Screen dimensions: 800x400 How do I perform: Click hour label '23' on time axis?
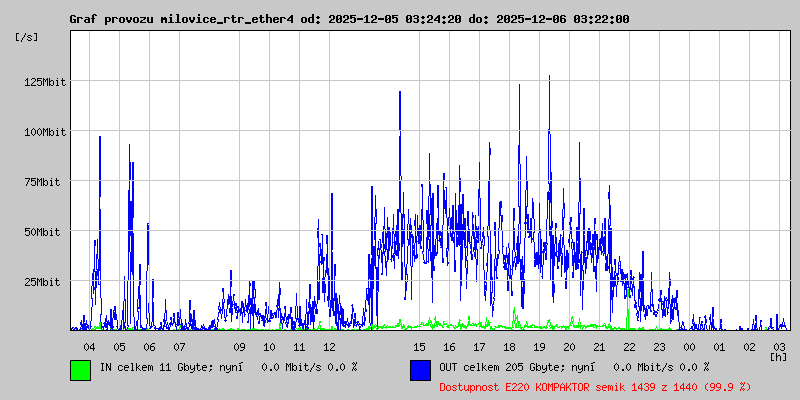tap(660, 347)
